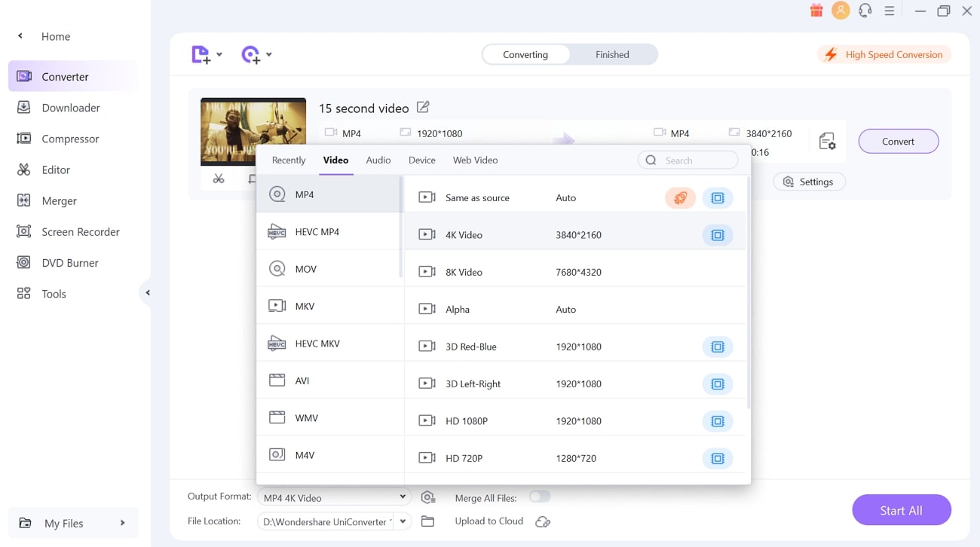Viewport: 980px width, 547px height.
Task: Open the headset customer support icon
Action: click(865, 11)
